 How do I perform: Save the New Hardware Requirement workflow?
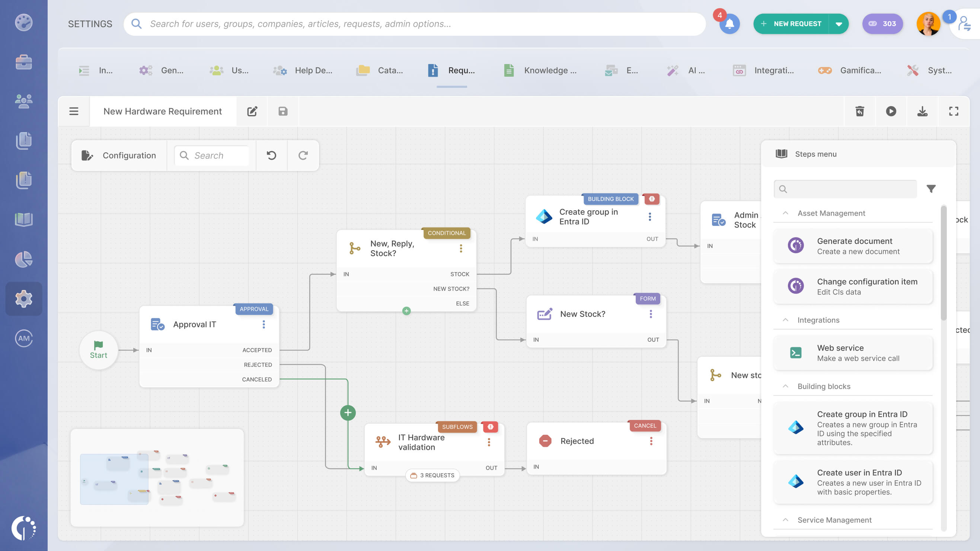click(x=282, y=111)
